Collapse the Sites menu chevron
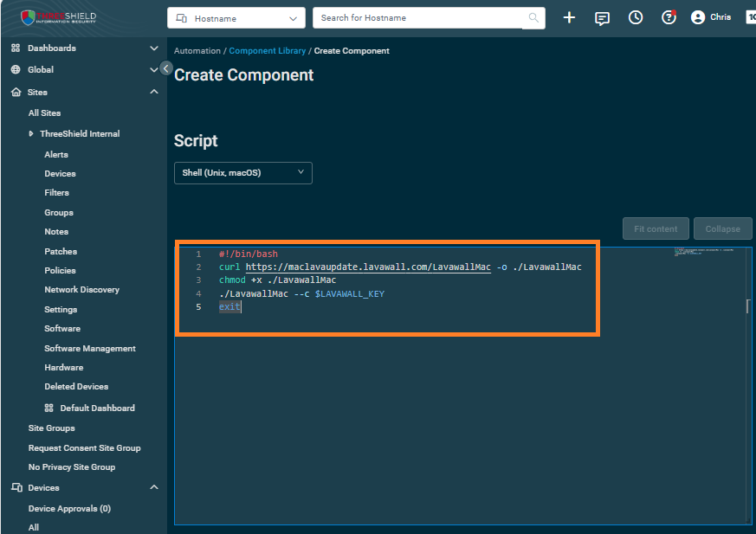756x534 pixels. [154, 92]
